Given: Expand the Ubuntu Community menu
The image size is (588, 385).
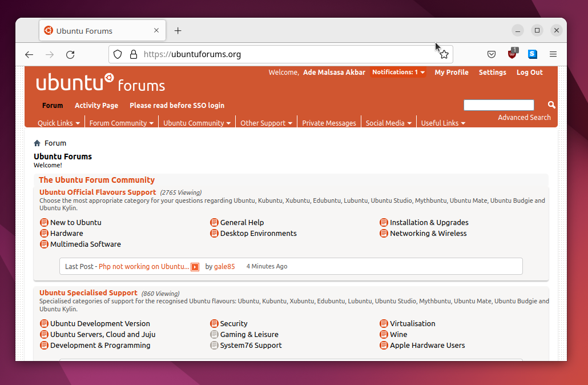Looking at the screenshot, I should [x=197, y=123].
